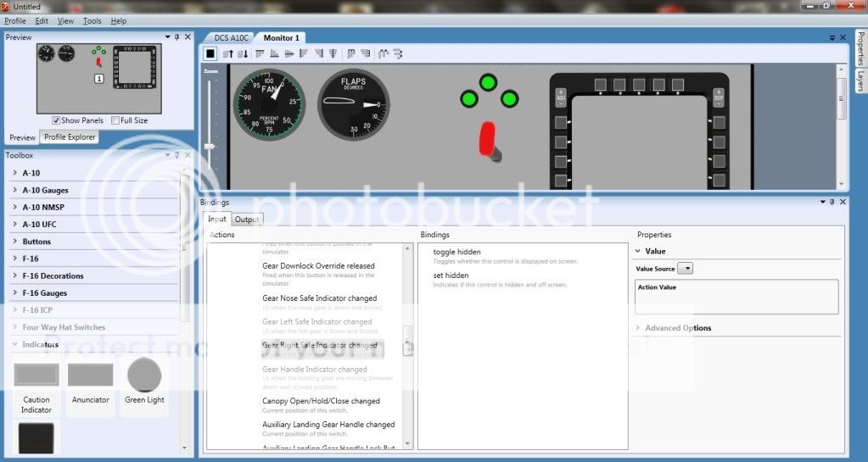Collapse the Value properties section

click(638, 251)
